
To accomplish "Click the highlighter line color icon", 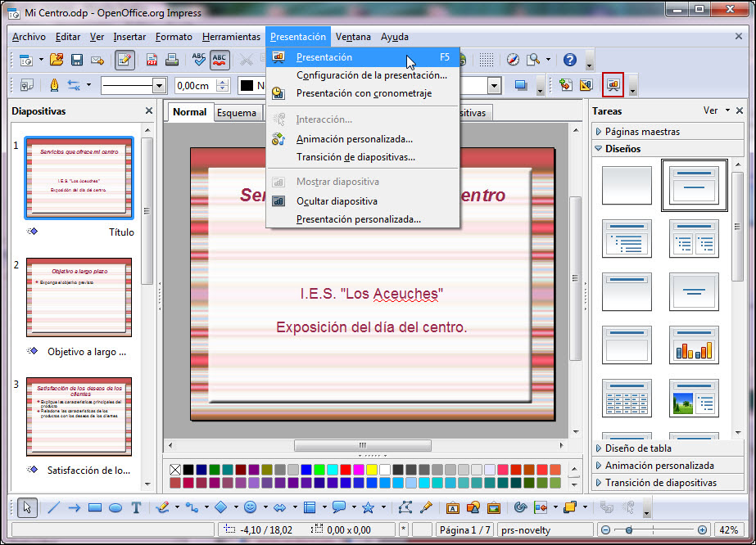I will pyautogui.click(x=54, y=86).
